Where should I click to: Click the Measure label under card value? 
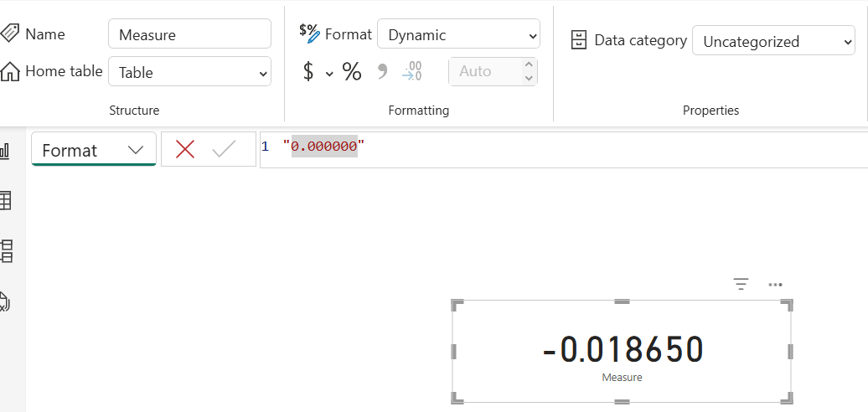pos(623,377)
